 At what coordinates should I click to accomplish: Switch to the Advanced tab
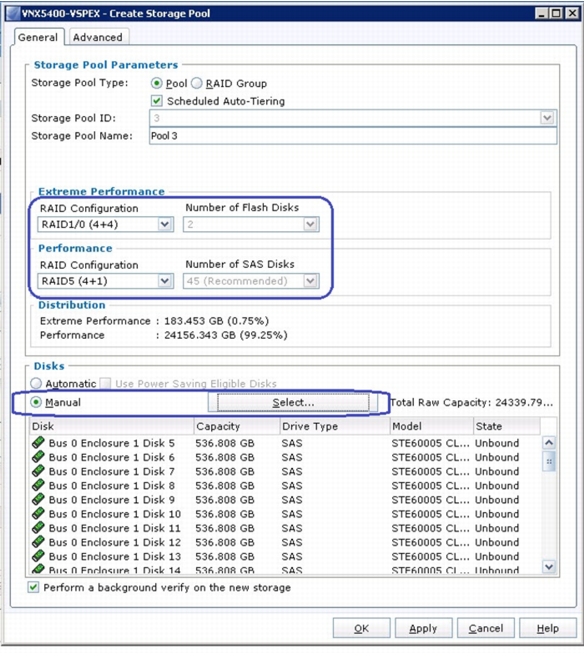tap(98, 37)
